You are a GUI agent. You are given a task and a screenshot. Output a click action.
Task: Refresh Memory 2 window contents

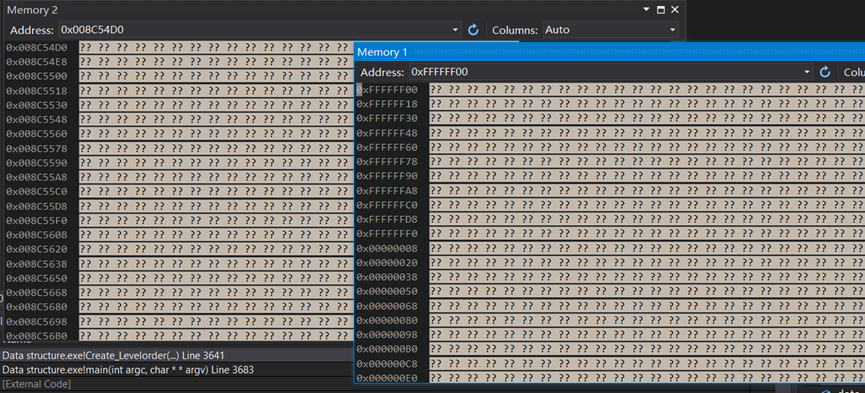click(x=473, y=30)
